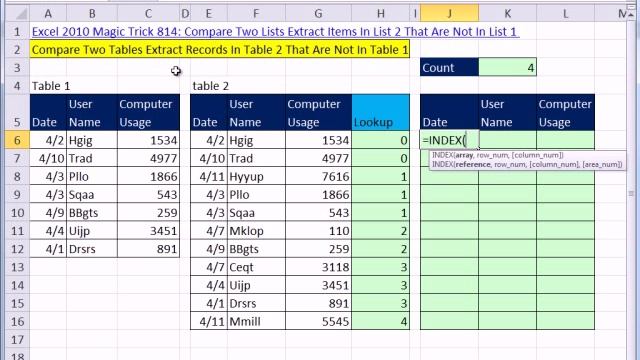Image resolution: width=640 pixels, height=360 pixels.
Task: Click the INDEX array syntax tooltip line
Action: (x=498, y=155)
